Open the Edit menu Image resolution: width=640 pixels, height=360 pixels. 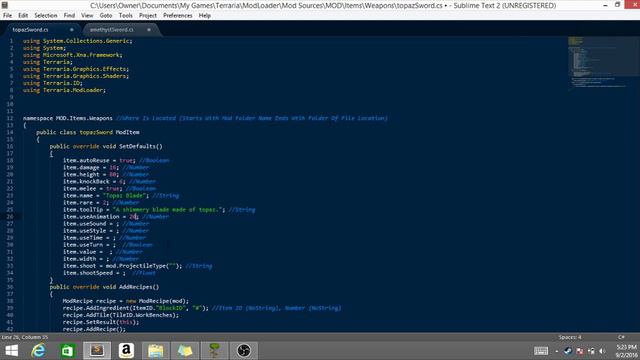click(x=23, y=16)
